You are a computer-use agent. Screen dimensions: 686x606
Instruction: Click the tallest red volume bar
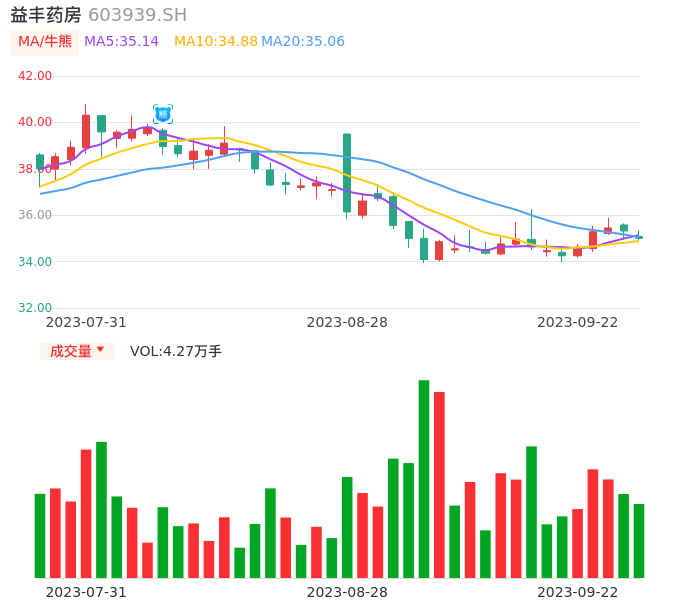[x=439, y=485]
